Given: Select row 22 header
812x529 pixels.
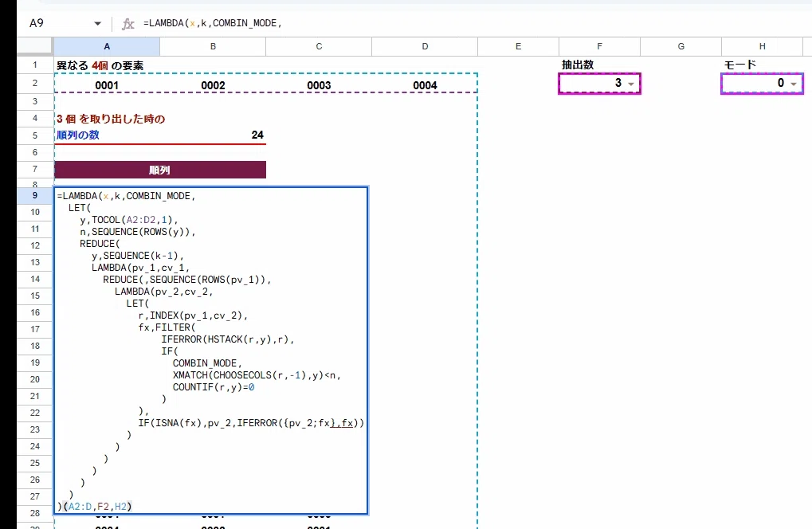Looking at the screenshot, I should coord(35,413).
